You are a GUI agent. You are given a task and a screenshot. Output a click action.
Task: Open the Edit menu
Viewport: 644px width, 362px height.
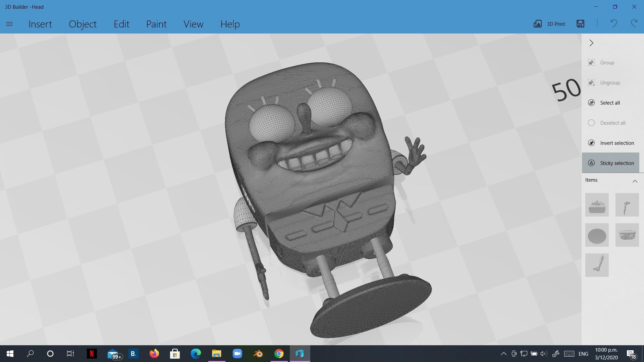121,24
